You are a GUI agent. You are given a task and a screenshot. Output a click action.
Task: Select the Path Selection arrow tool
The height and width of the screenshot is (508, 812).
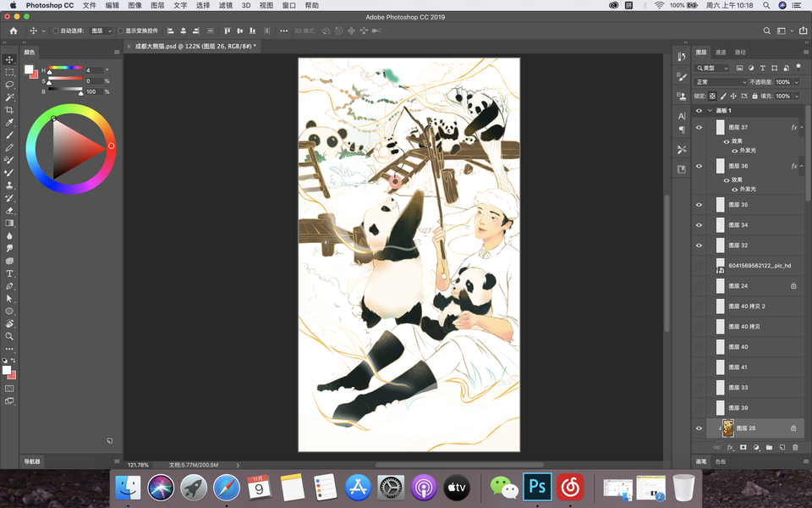pos(9,299)
